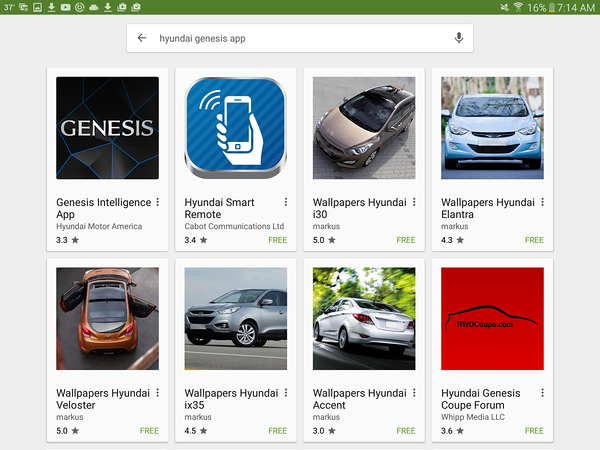Viewport: 600px width, 450px height.
Task: Open overflow menu for Wallpapers Hyundai i30
Action: click(414, 202)
